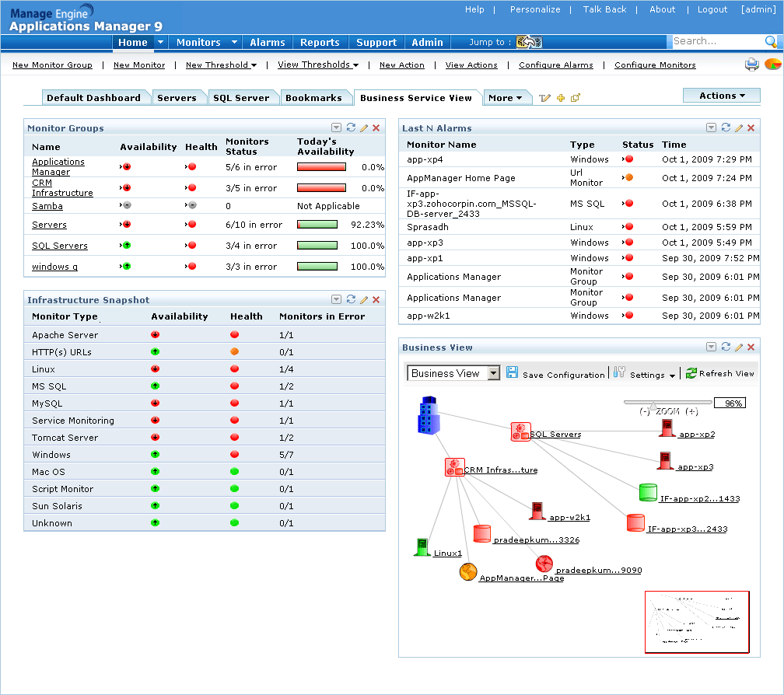Switch to the SQL Server tab
Screen dimensions: 784x695
[240, 98]
